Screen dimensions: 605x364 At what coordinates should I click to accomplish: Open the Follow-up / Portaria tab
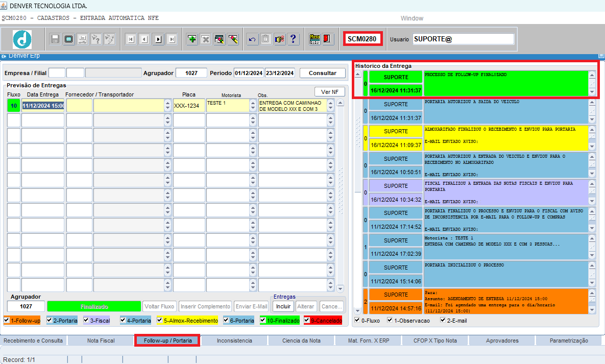click(x=167, y=341)
